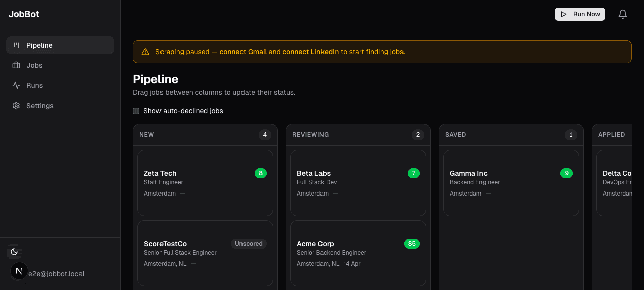Click the round N avatar icon
The image size is (644, 290).
pyautogui.click(x=19, y=271)
